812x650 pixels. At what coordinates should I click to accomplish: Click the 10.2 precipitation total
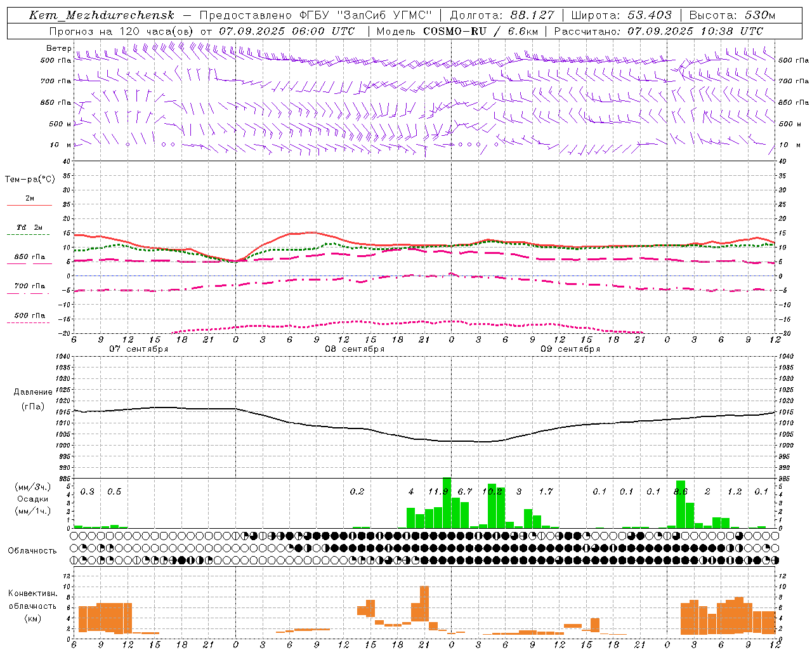point(492,492)
